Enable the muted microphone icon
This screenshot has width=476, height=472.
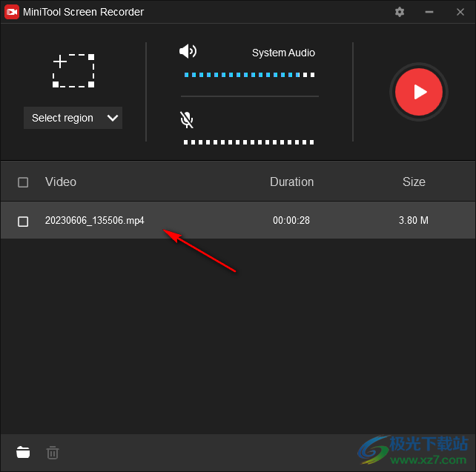[186, 119]
